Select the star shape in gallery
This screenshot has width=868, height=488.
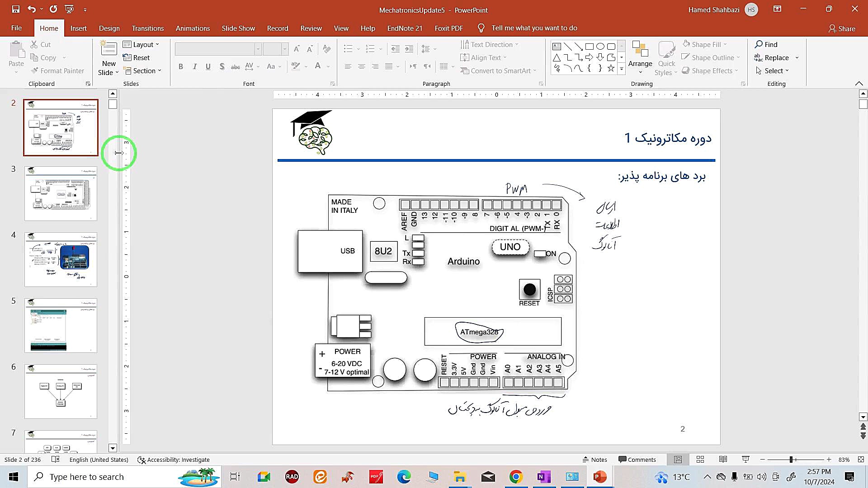coord(611,68)
